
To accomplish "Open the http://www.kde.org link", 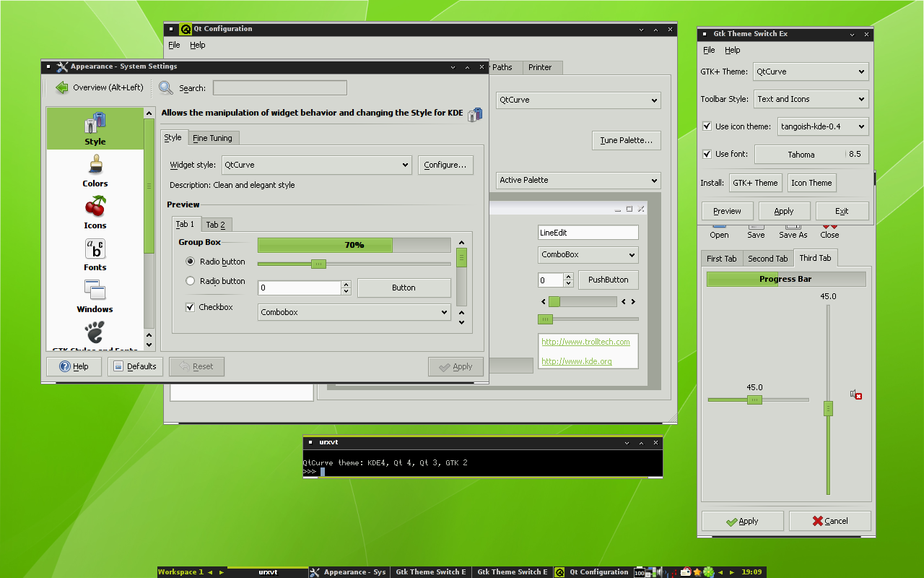I will pos(577,361).
